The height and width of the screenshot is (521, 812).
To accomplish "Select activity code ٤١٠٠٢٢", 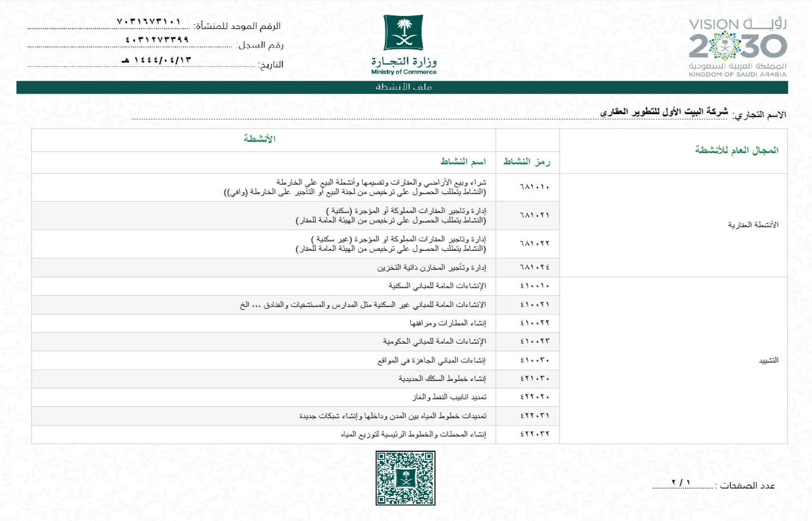I will coord(535,323).
